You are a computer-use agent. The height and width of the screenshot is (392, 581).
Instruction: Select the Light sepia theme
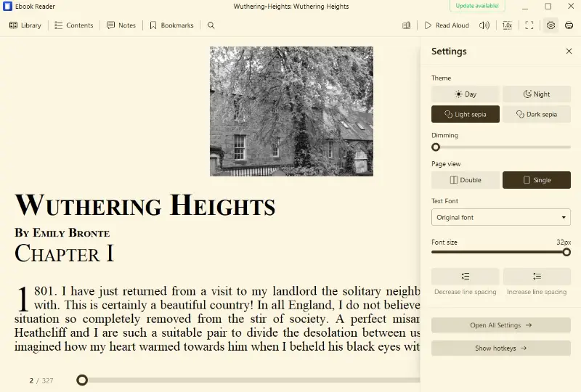point(465,114)
